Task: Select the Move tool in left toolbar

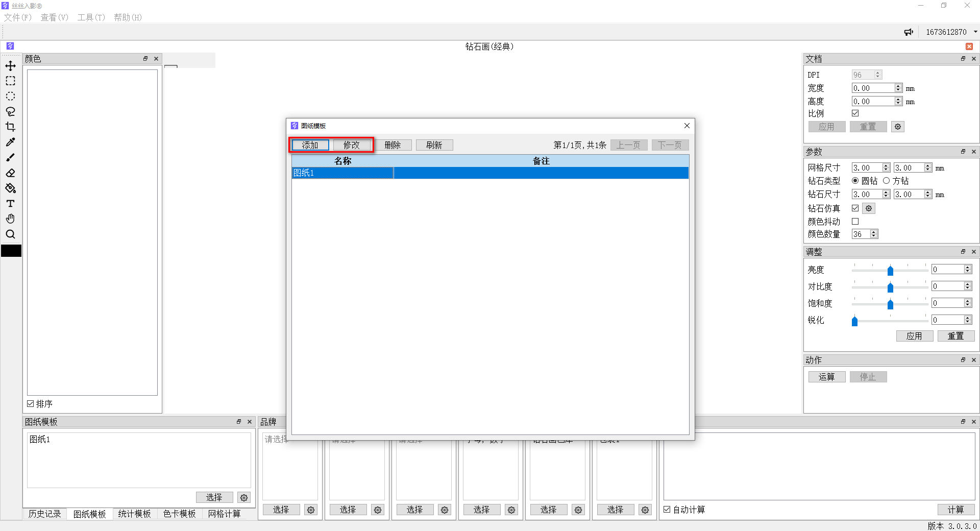Action: 10,66
